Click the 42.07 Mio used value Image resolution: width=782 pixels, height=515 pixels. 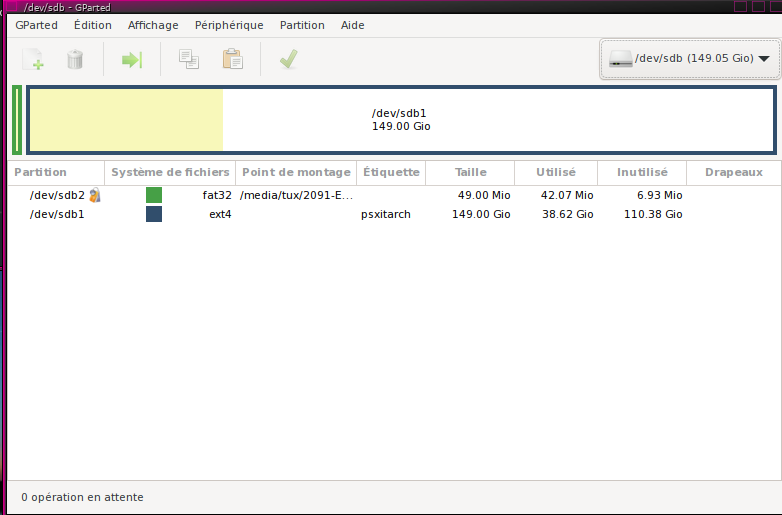pos(567,195)
